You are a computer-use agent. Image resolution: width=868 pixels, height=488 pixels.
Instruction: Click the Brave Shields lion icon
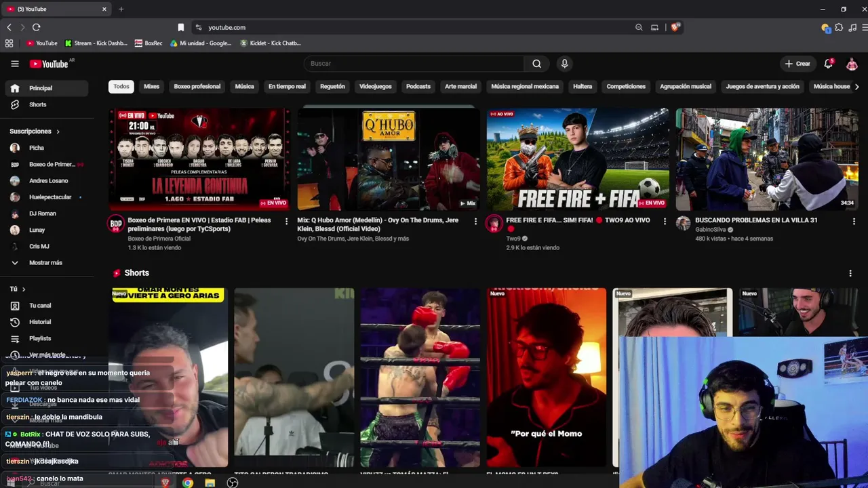[675, 27]
